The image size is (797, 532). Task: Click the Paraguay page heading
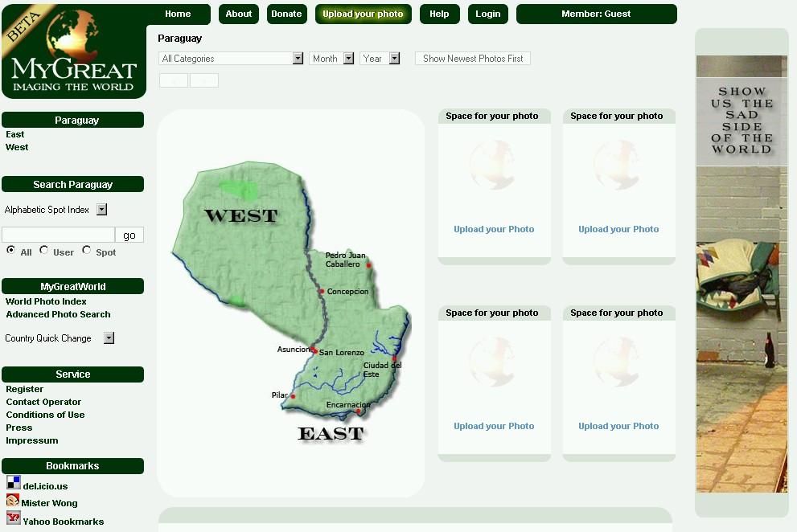click(x=179, y=38)
